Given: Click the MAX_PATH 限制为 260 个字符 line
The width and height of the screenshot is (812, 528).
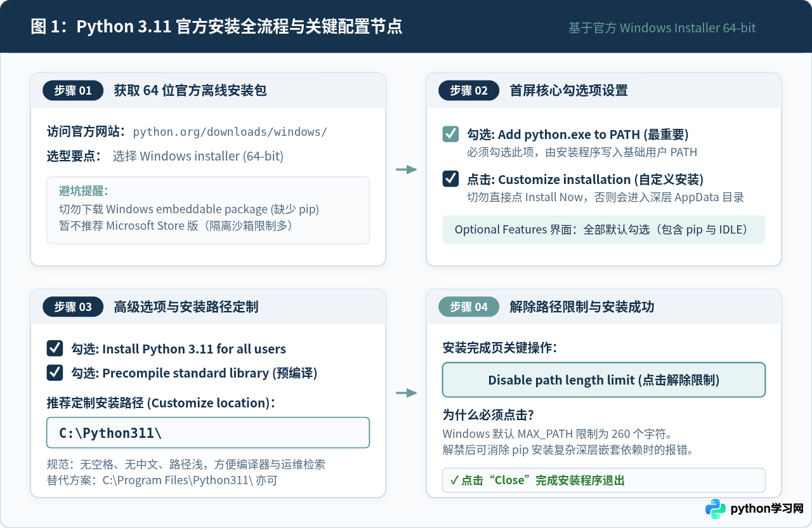Looking at the screenshot, I should pos(557,434).
